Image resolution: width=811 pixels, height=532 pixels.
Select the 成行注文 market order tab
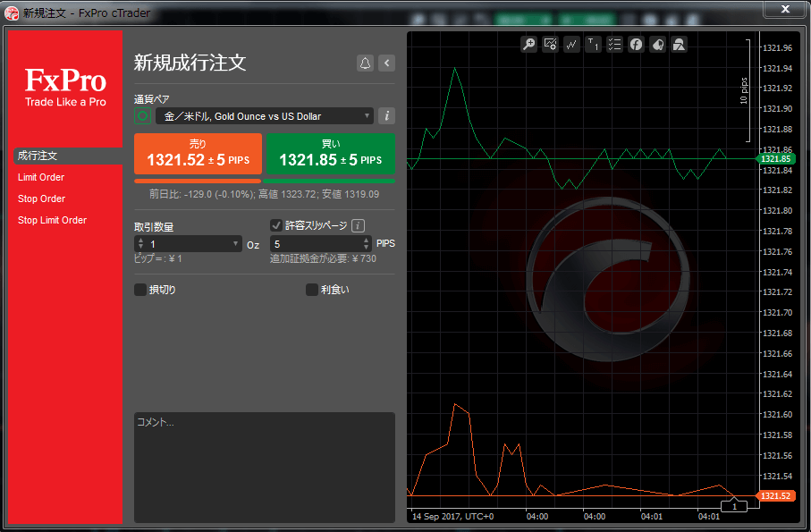(x=67, y=156)
